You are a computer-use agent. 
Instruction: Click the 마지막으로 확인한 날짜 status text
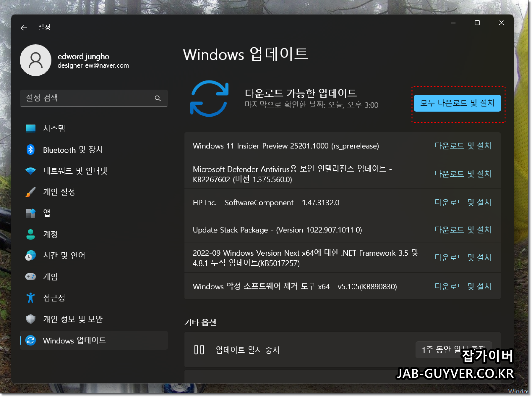point(312,105)
